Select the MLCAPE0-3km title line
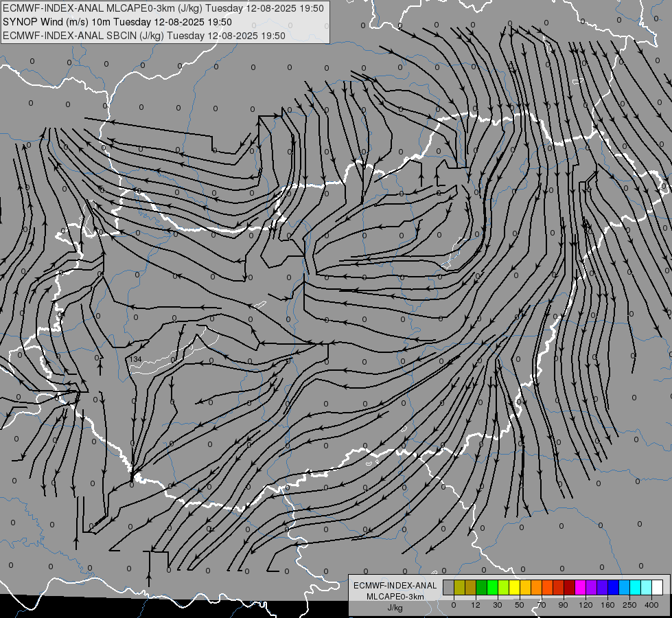 [163, 8]
